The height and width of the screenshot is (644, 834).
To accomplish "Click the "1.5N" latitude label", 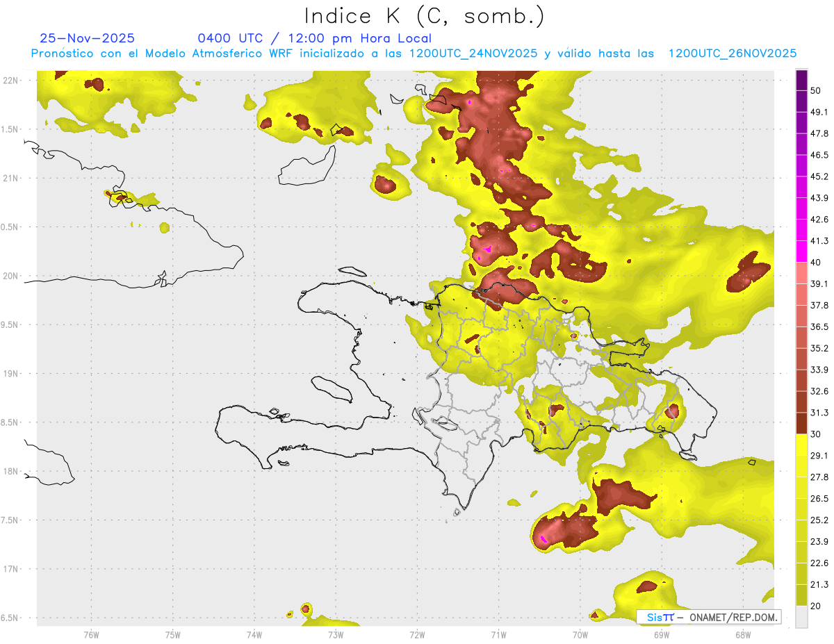I will [10, 129].
